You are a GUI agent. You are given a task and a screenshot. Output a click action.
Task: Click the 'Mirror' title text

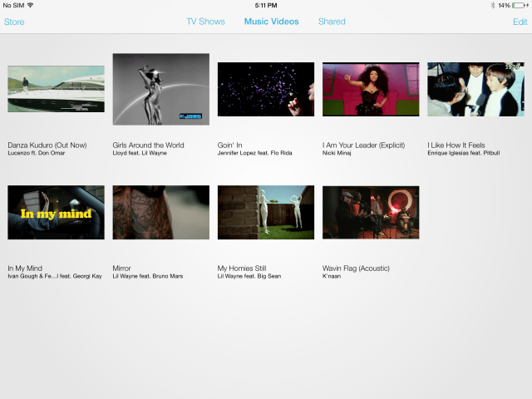pyautogui.click(x=121, y=268)
